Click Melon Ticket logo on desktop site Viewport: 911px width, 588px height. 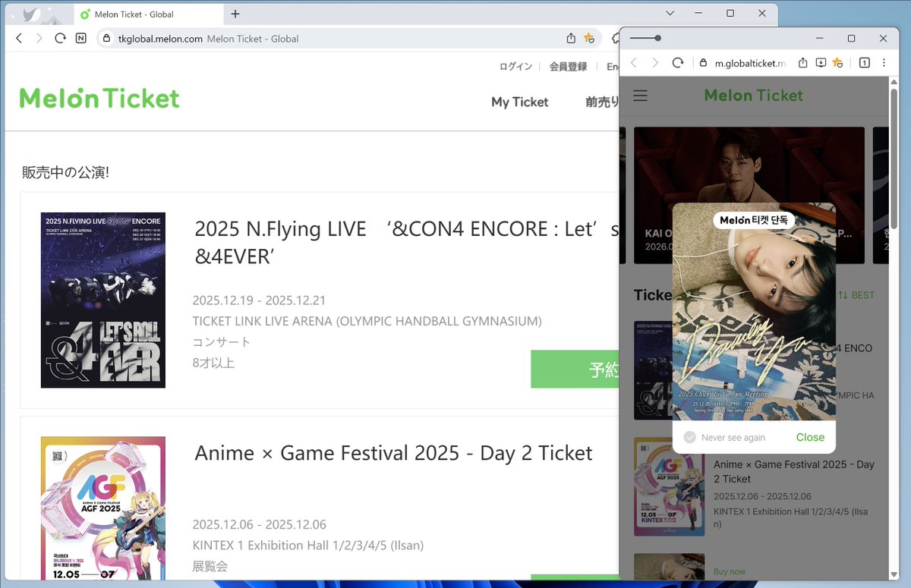(99, 98)
